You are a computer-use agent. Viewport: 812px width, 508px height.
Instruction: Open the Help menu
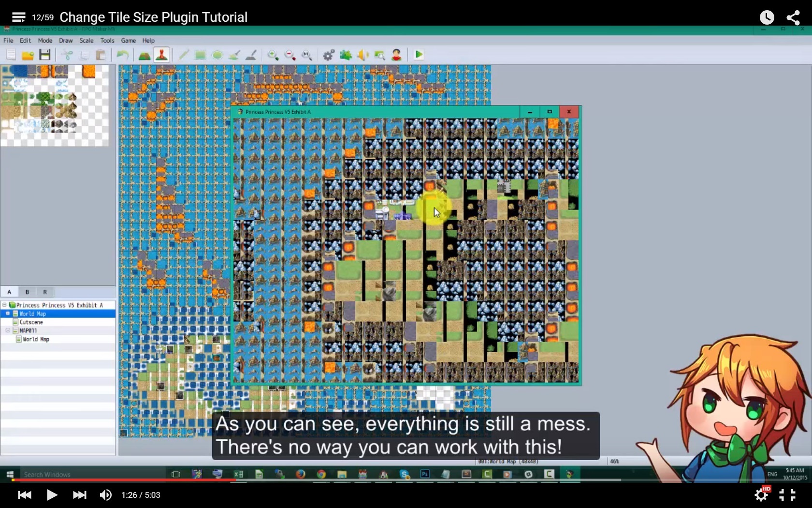pyautogui.click(x=148, y=41)
